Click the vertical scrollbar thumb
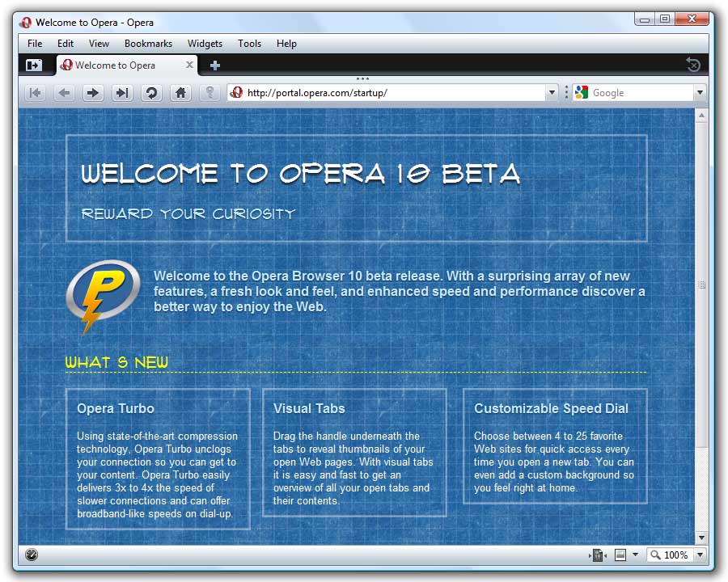The width and height of the screenshot is (728, 582). click(701, 285)
